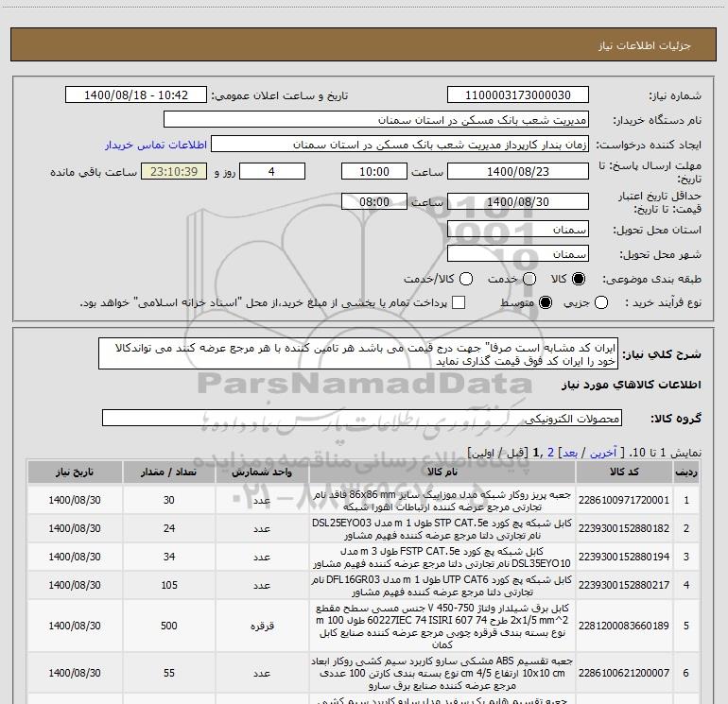This screenshot has height=704, width=728.
Task: Click the quantity 24 in row 2
Action: [169, 528]
